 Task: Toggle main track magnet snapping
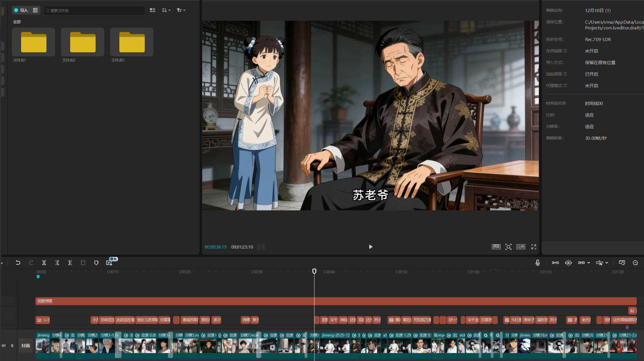pyautogui.click(x=555, y=263)
